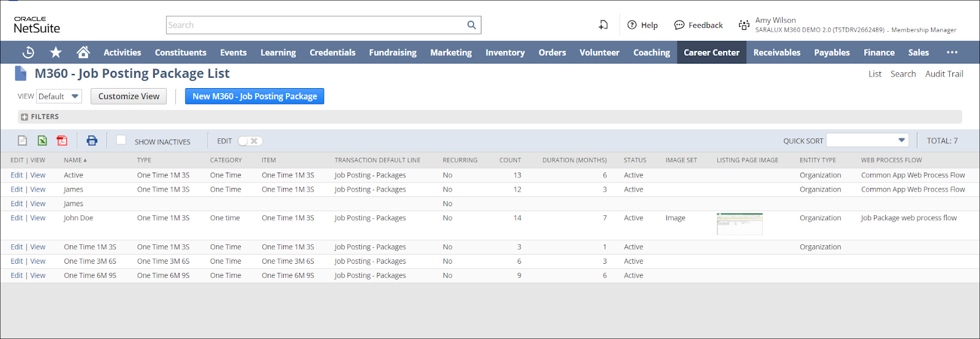
Task: Toggle the inline Edit switch
Action: point(250,141)
